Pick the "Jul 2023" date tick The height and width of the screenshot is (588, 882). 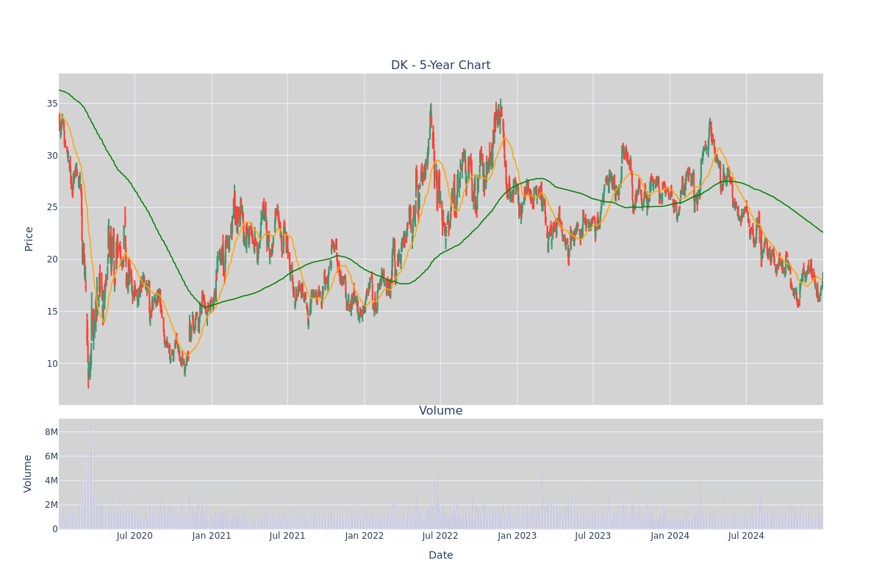pos(593,536)
